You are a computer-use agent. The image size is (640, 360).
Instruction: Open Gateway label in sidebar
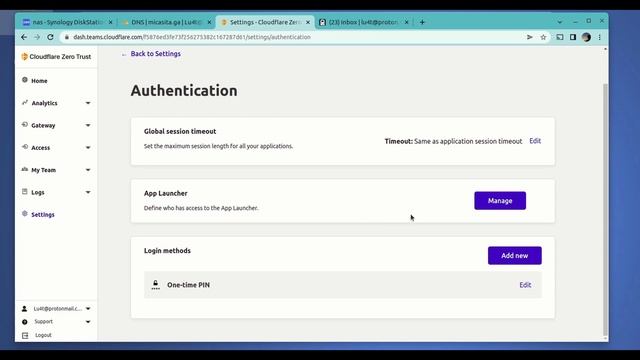point(43,126)
